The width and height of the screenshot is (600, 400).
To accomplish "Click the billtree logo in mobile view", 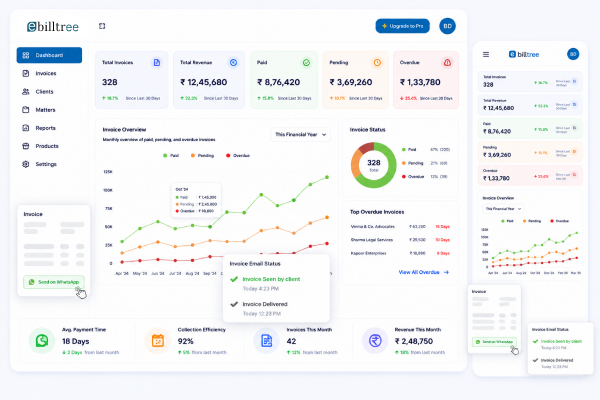I will (523, 54).
